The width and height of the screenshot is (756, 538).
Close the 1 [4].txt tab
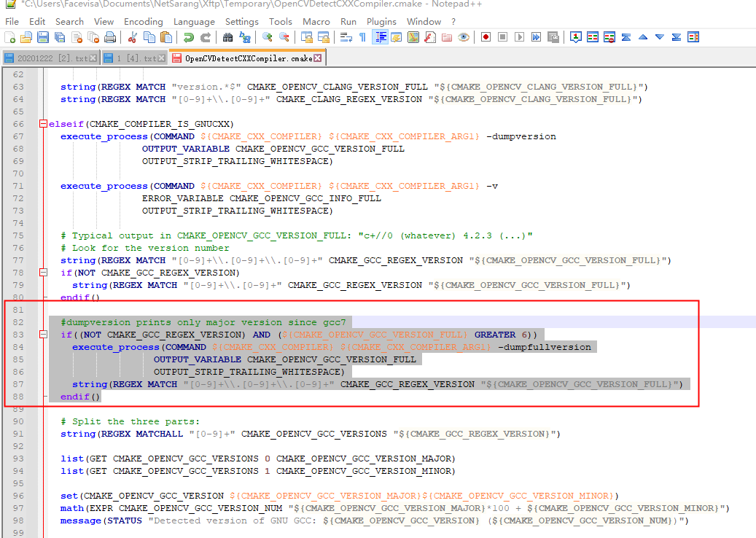pyautogui.click(x=162, y=58)
